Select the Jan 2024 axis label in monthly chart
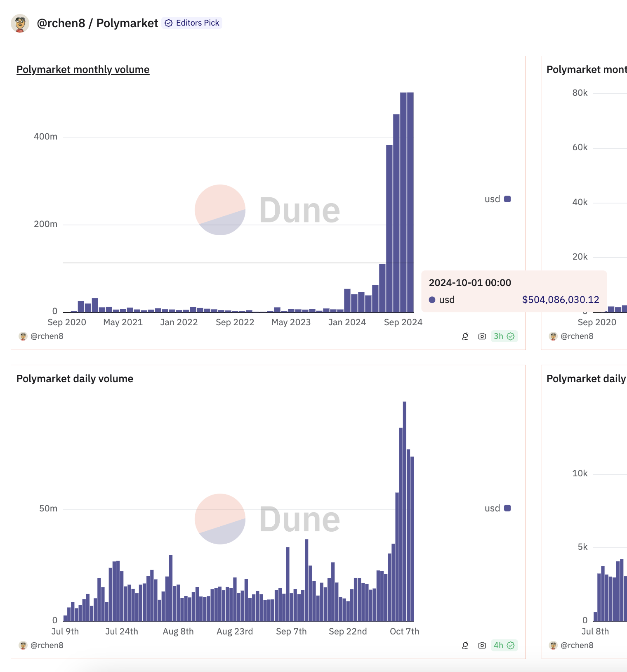 point(347,322)
